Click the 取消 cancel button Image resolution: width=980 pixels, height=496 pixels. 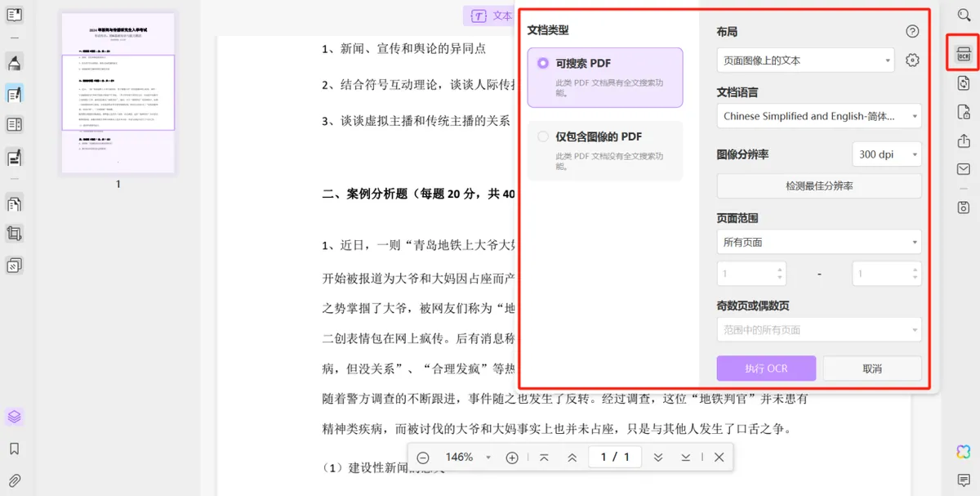871,369
